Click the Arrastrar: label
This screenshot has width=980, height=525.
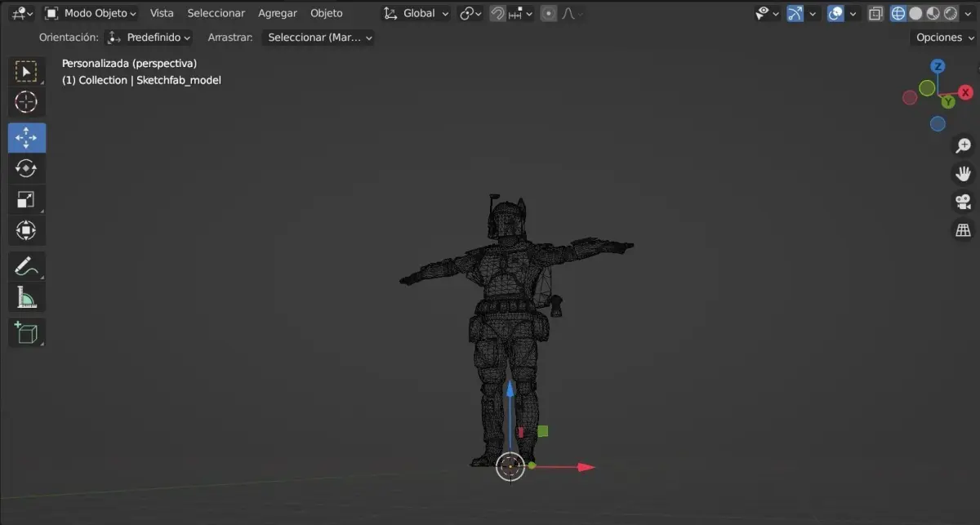click(230, 38)
